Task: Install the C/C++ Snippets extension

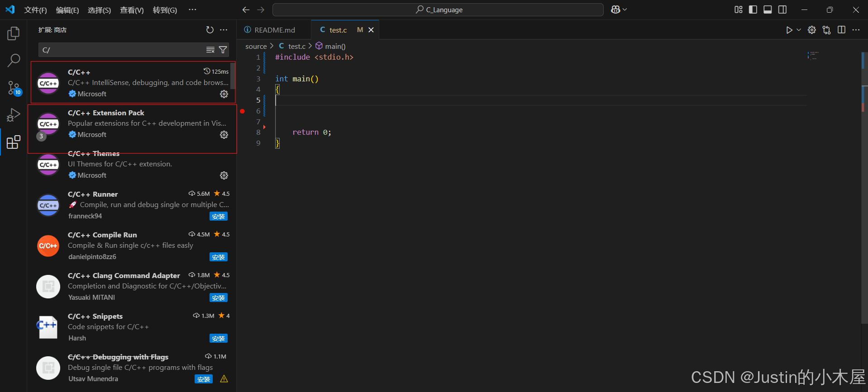Action: point(219,339)
